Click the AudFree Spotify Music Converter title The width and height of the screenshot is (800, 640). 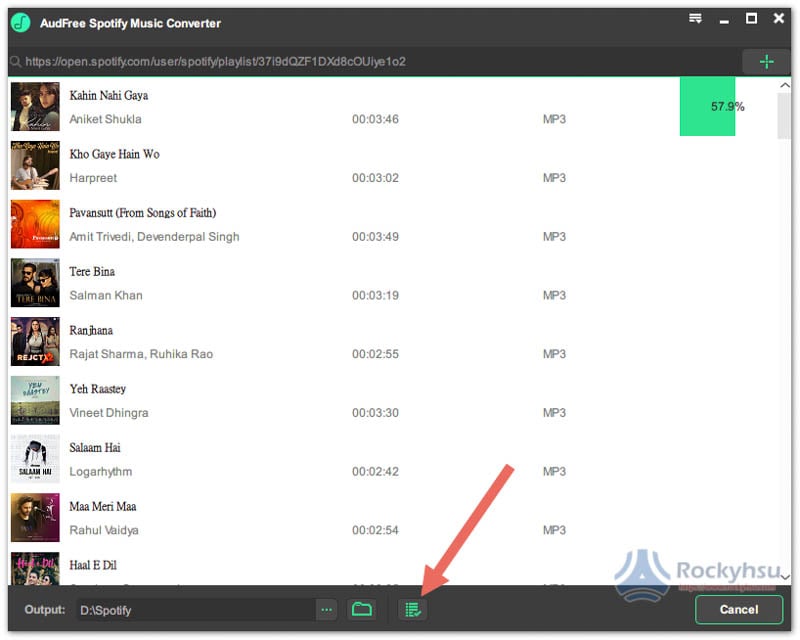click(131, 23)
